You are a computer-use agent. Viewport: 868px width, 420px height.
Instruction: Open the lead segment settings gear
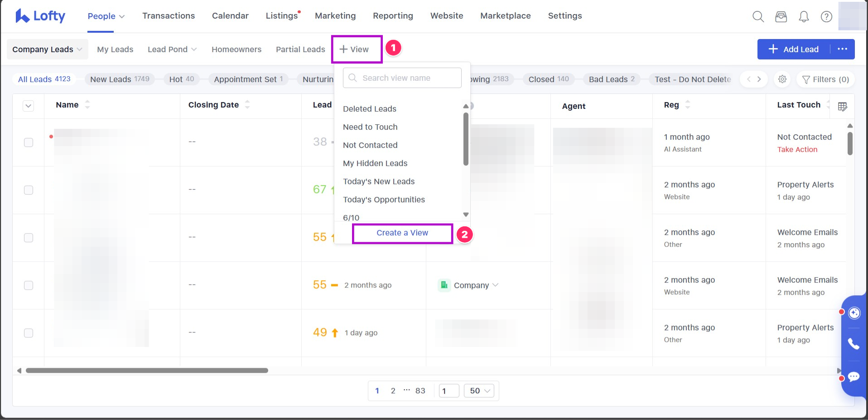(782, 79)
